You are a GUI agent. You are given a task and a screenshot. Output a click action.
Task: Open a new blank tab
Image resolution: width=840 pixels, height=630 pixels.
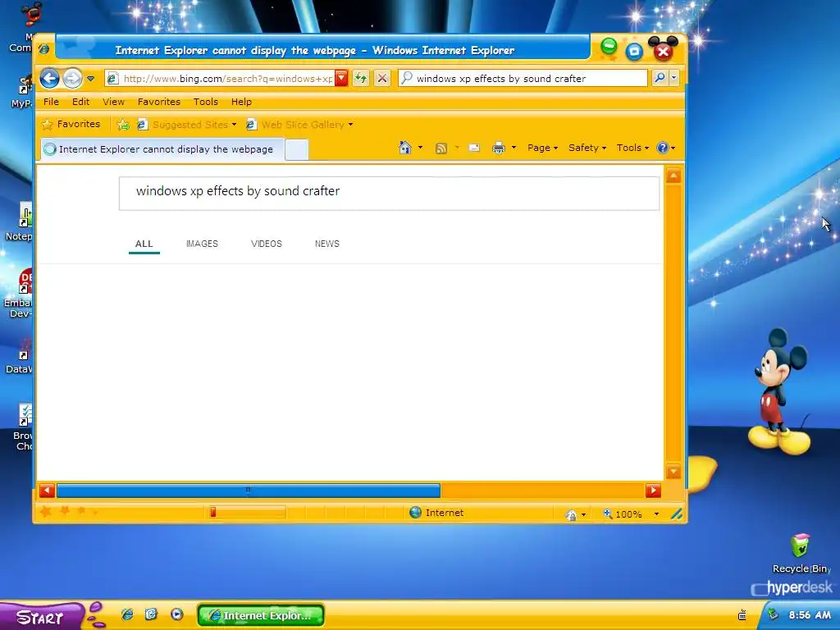[296, 150]
